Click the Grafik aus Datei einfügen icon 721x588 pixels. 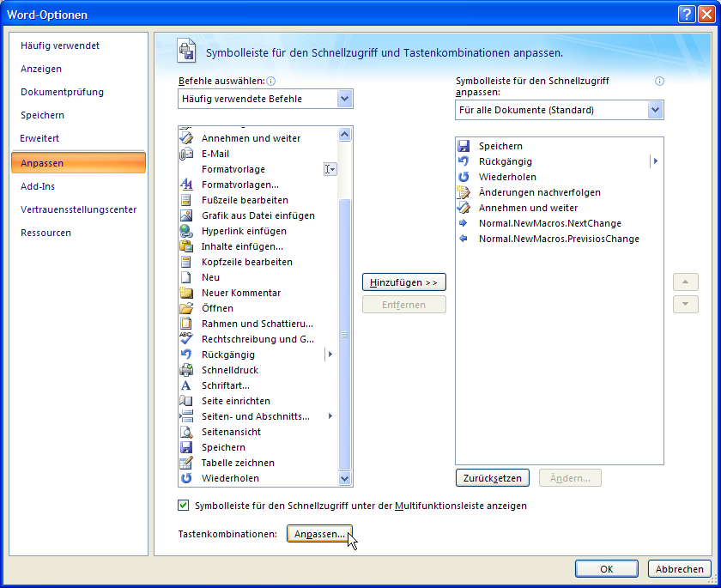point(186,215)
